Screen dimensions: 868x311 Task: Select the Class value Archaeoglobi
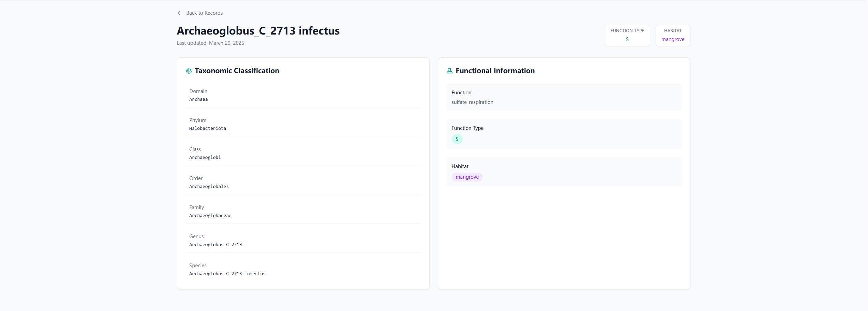[x=205, y=158]
